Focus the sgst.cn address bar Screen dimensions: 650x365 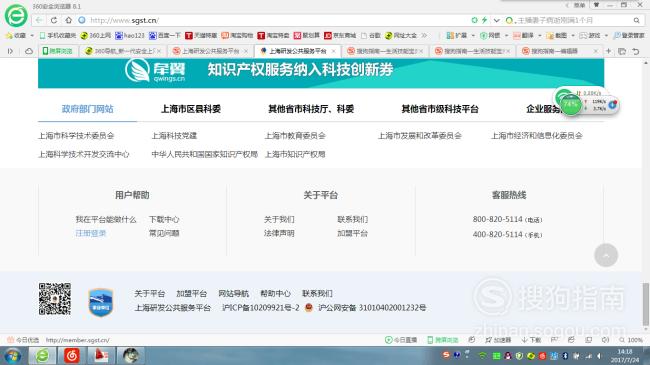[274, 20]
